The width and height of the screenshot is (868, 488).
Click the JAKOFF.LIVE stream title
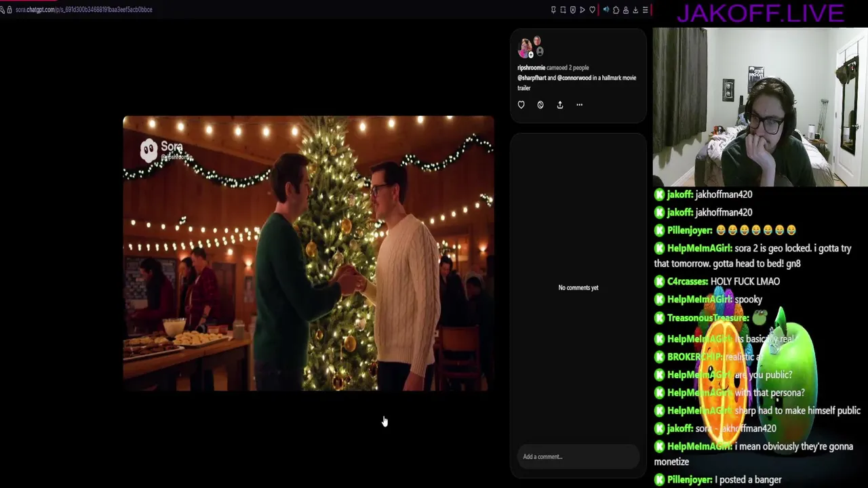point(760,13)
